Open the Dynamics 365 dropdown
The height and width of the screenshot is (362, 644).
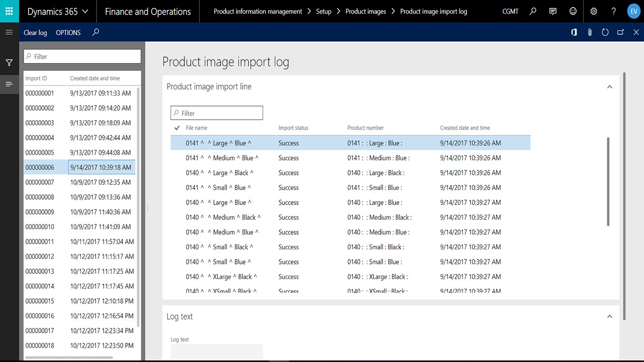coord(58,11)
